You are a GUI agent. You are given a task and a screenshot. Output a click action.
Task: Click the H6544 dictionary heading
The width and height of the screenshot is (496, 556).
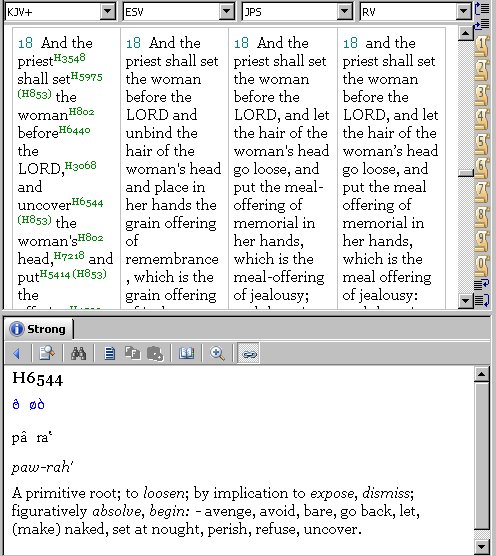point(38,379)
